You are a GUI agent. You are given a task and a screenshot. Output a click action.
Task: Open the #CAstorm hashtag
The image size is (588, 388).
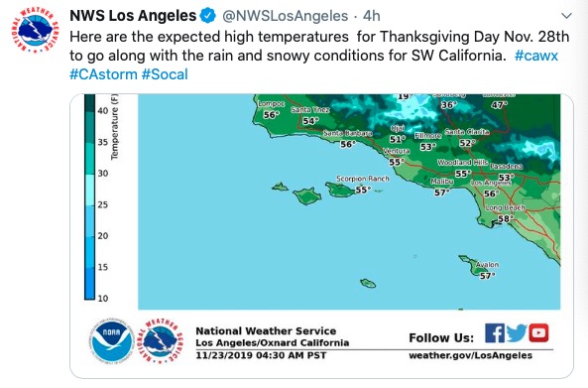point(103,74)
